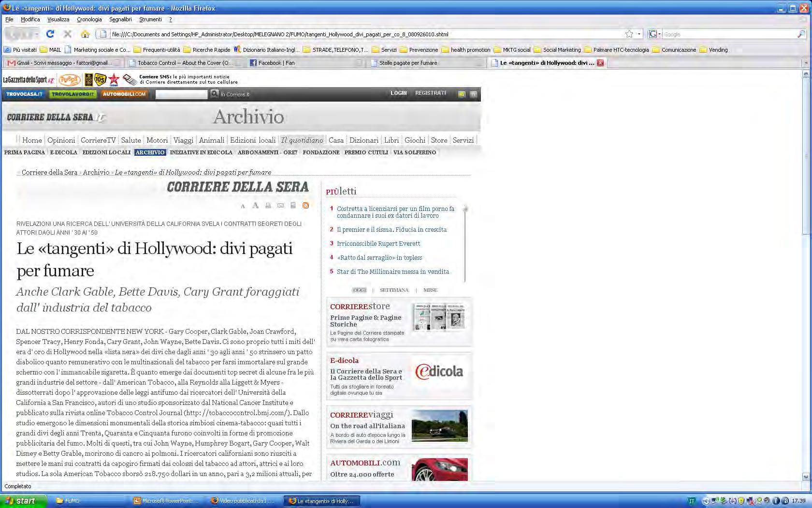812x508 pixels.
Task: Click the REGISTRATI link
Action: pos(431,93)
